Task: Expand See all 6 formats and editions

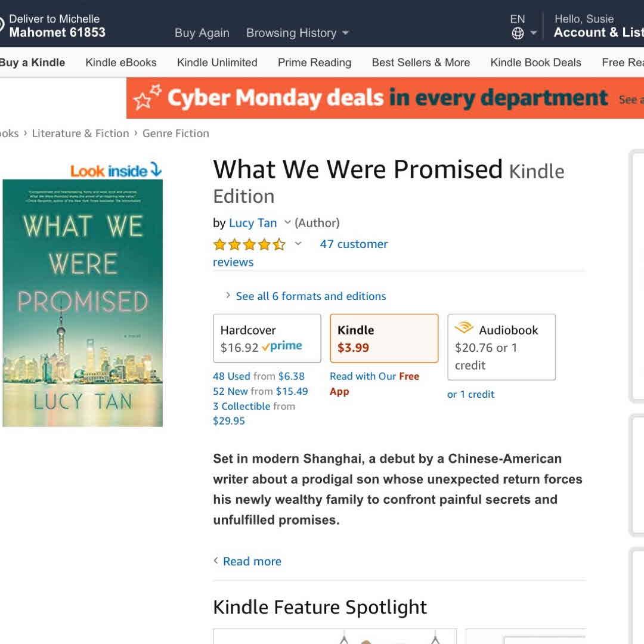Action: pos(310,296)
